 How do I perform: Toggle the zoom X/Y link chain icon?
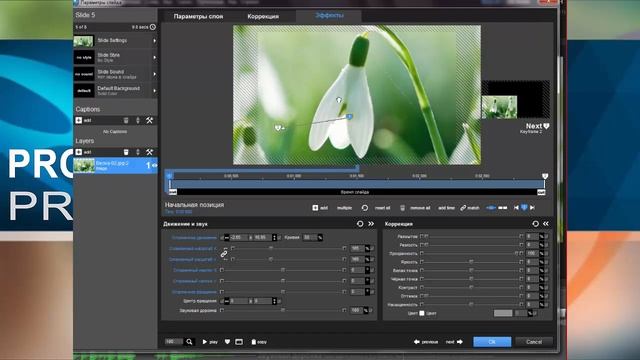[224, 254]
